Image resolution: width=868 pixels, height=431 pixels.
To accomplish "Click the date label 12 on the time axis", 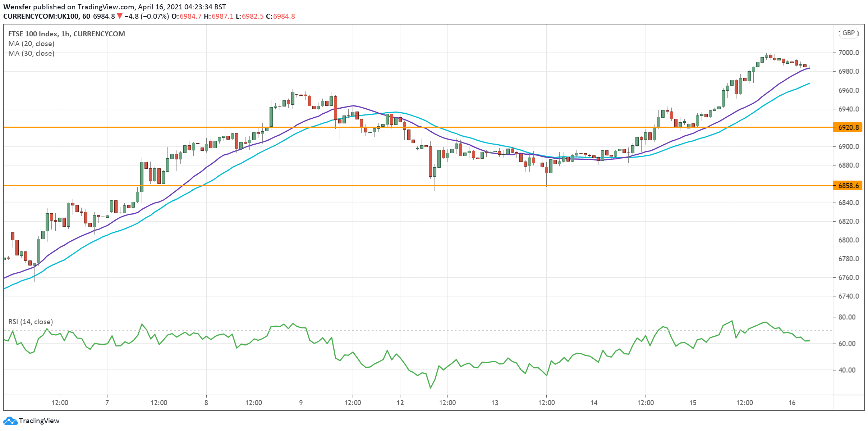I will pyautogui.click(x=400, y=403).
